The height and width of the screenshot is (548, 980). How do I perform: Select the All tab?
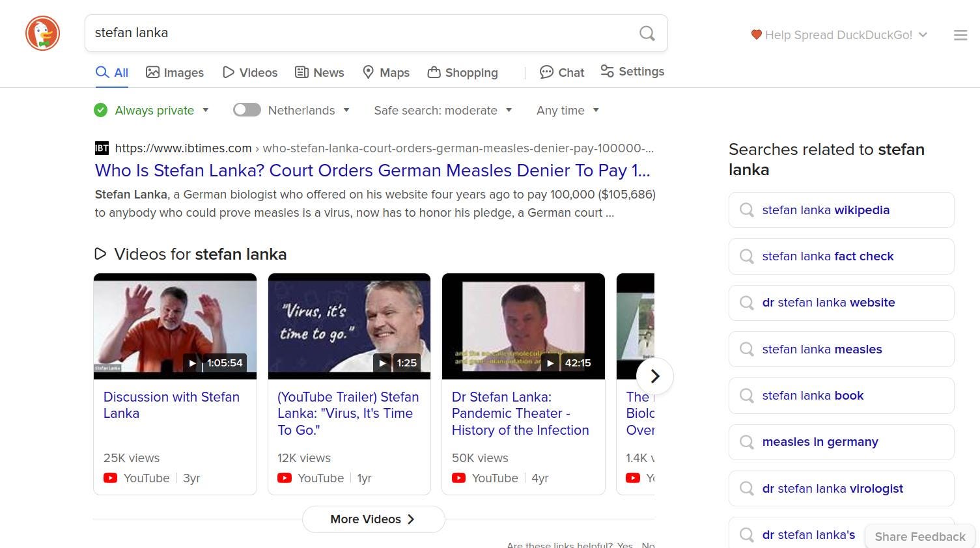(112, 72)
